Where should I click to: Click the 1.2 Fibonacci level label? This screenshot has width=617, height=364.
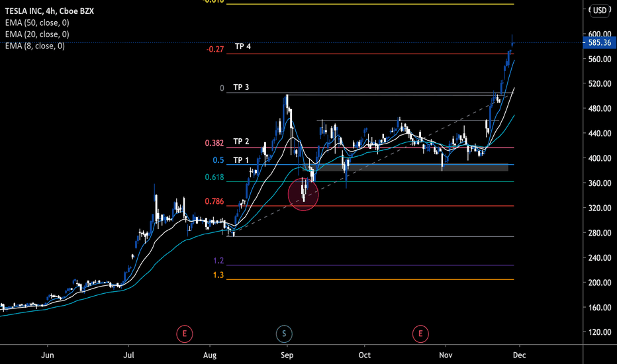(218, 261)
